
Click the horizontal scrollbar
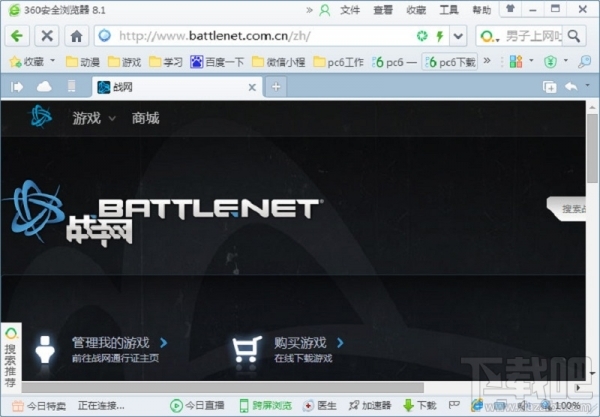[x=223, y=387]
